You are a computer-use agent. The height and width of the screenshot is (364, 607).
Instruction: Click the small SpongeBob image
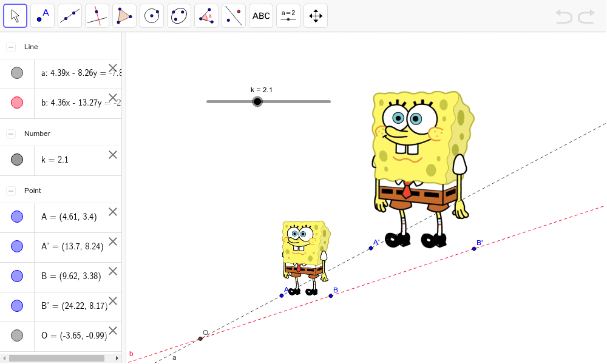pos(306,258)
